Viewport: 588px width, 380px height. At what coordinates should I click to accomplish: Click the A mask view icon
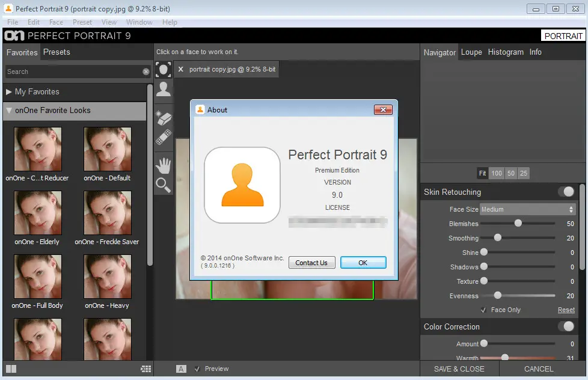pos(181,369)
